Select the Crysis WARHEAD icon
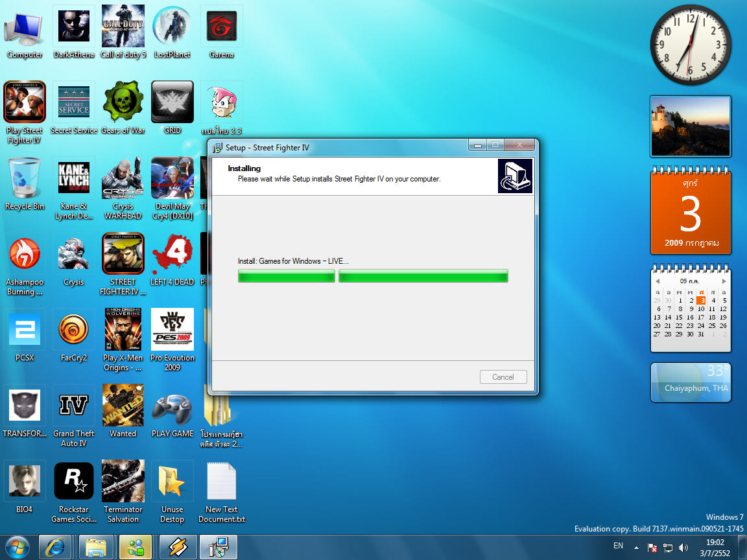The image size is (747, 560). click(123, 189)
